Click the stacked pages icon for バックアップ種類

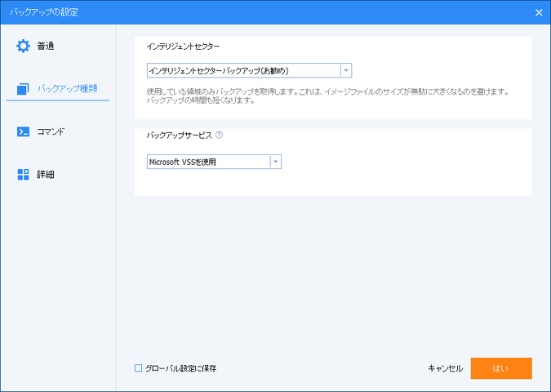[23, 88]
